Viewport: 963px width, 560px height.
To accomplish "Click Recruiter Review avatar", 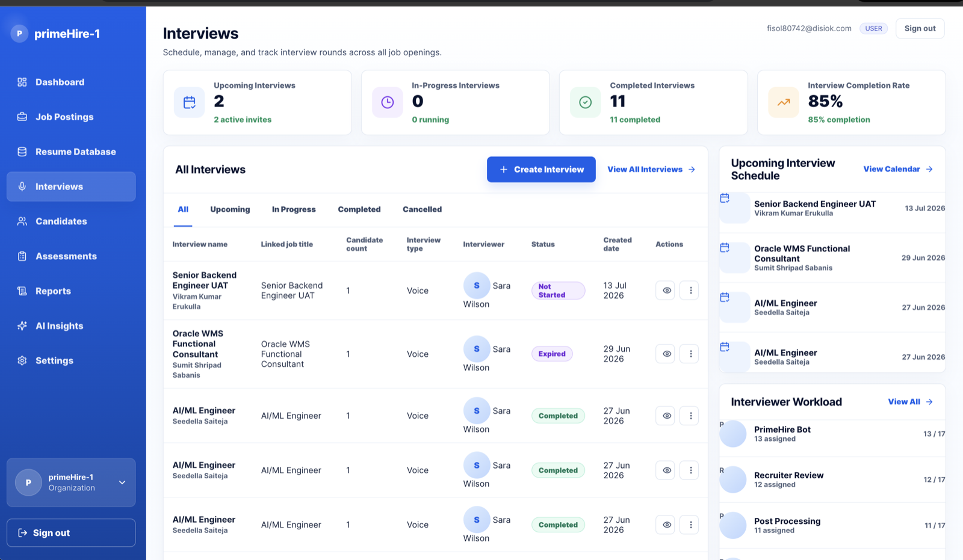I will [733, 479].
